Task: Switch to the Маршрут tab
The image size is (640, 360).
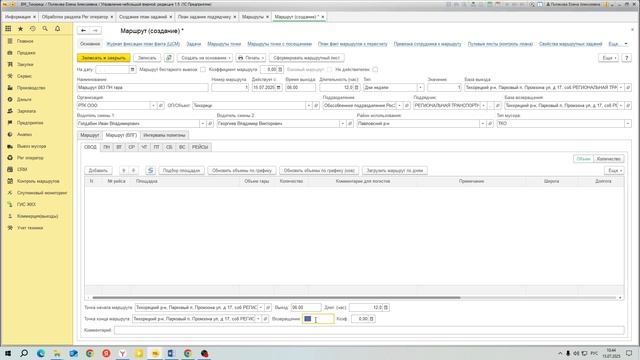Action: (89, 135)
